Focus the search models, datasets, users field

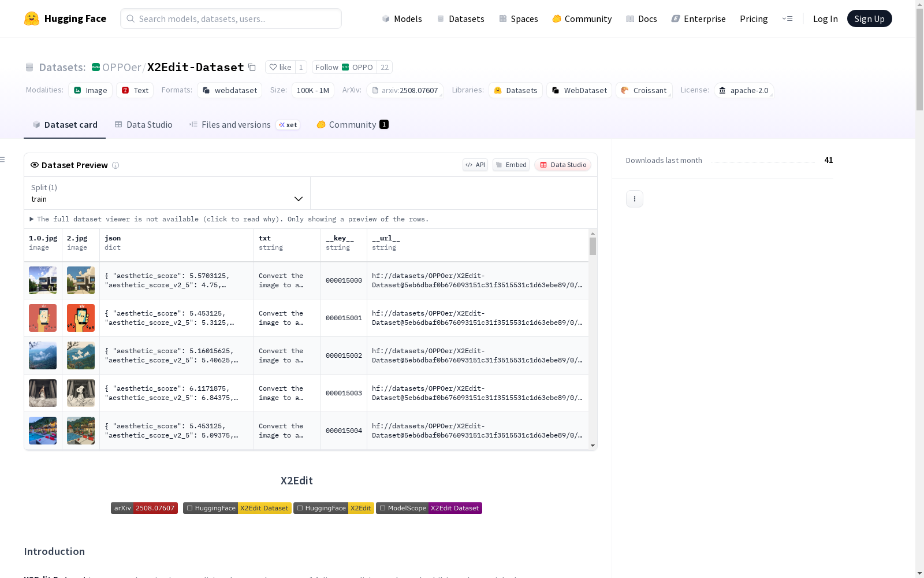tap(231, 18)
